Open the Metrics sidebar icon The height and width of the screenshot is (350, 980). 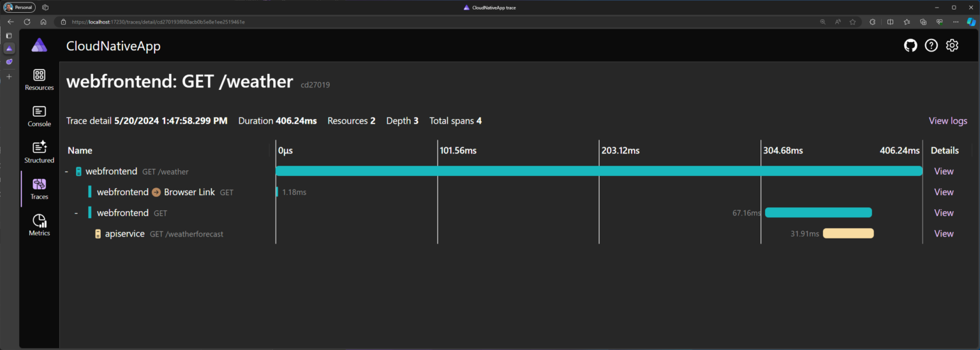40,225
